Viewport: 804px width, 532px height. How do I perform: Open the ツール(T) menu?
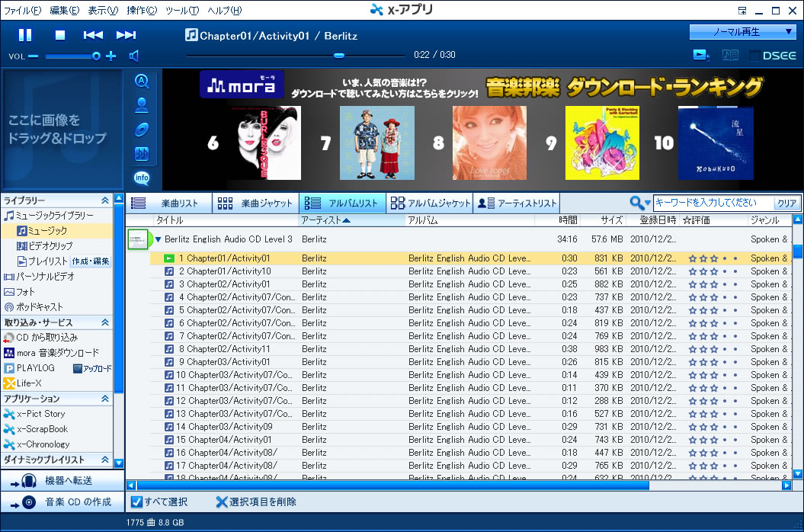[181, 10]
